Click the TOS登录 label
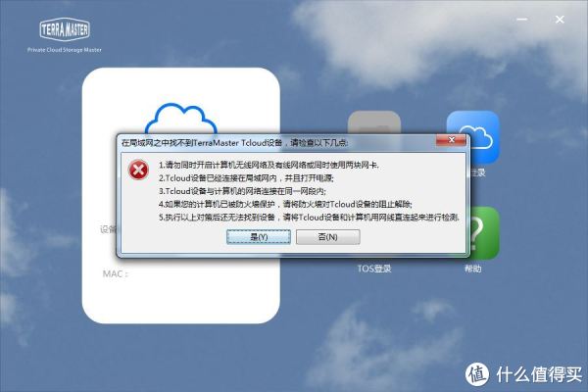 coord(374,269)
